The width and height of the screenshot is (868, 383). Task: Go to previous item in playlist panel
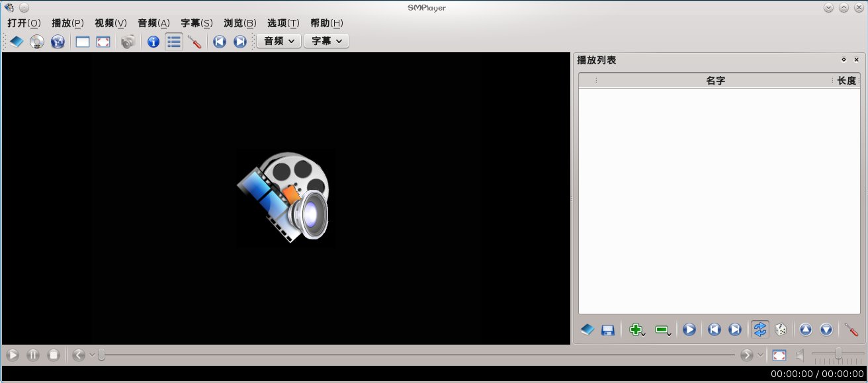pyautogui.click(x=715, y=329)
